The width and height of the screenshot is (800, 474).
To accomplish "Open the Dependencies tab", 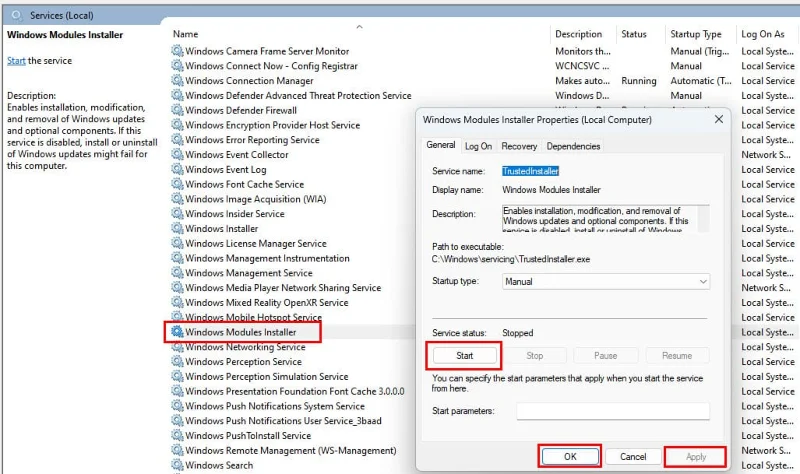I will [573, 146].
